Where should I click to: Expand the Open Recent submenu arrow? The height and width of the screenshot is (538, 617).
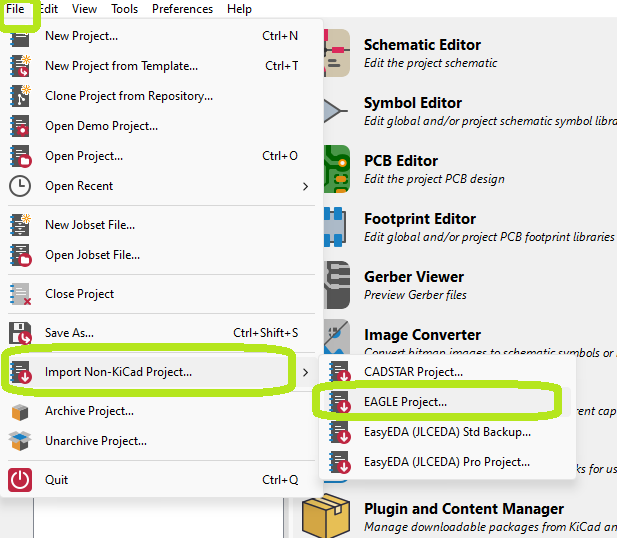[x=305, y=186]
